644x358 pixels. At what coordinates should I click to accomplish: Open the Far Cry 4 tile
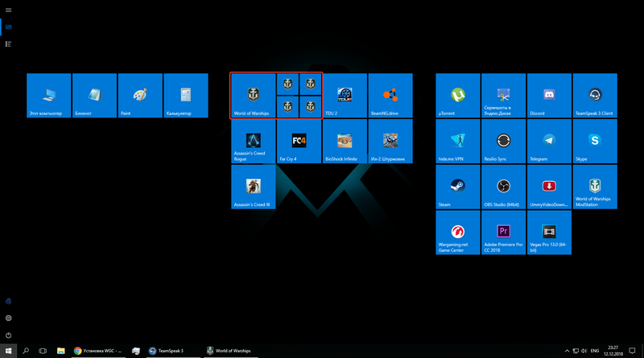pyautogui.click(x=299, y=142)
